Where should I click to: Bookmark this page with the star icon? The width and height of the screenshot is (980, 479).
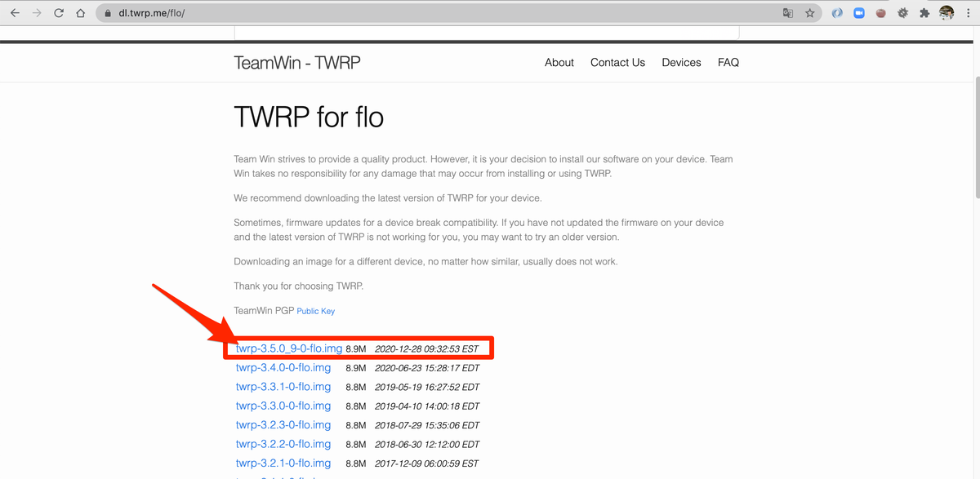click(810, 13)
